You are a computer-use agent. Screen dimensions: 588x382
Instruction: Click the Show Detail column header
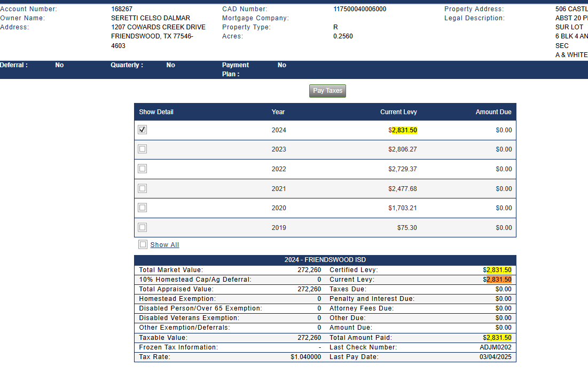point(156,112)
